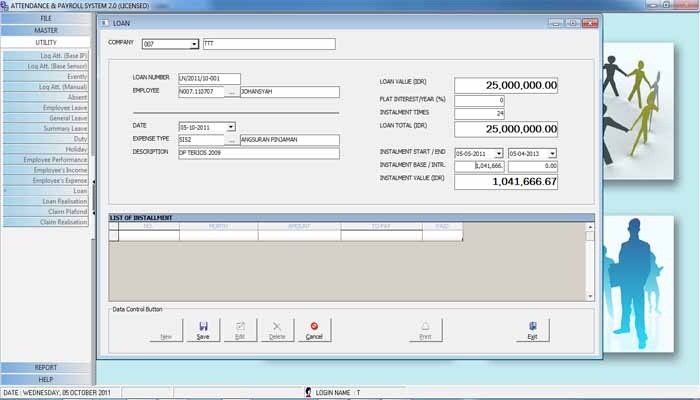Browse expense types with ellipsis button
This screenshot has width=700, height=400.
click(x=232, y=140)
